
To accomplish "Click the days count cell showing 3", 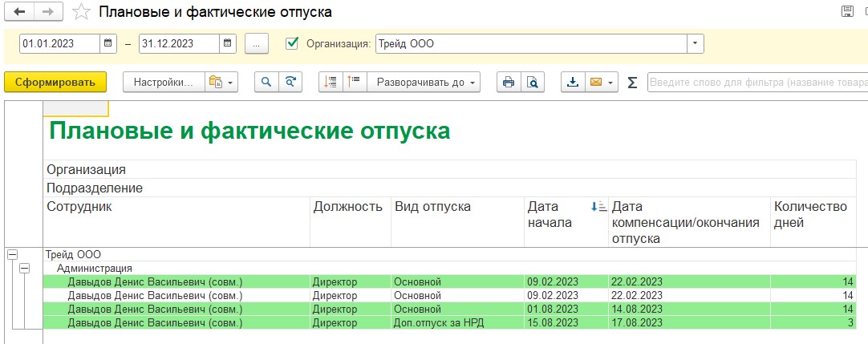I will (813, 322).
